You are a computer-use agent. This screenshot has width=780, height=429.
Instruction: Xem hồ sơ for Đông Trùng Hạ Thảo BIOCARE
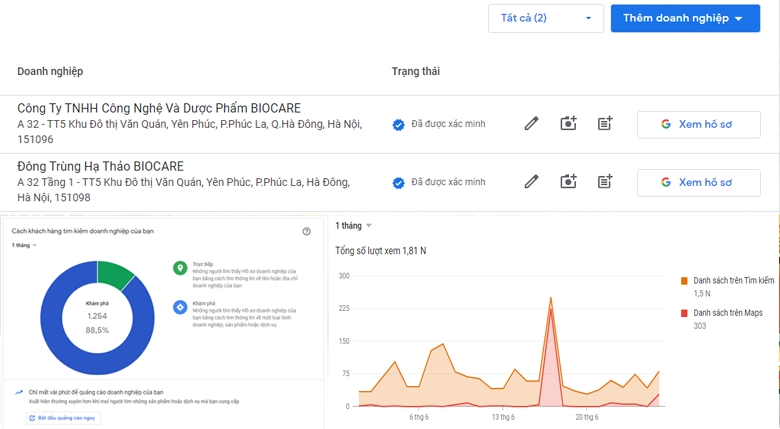[698, 183]
